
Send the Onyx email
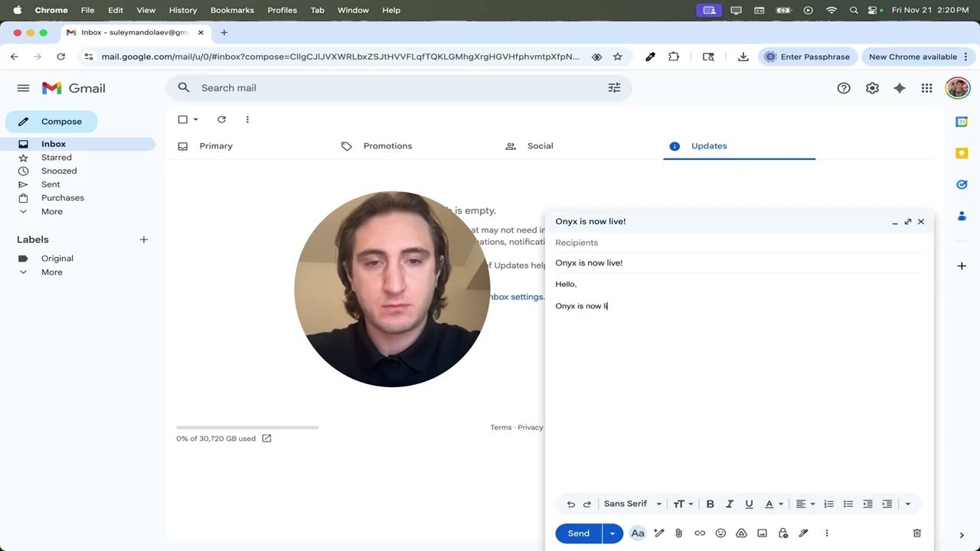[578, 533]
